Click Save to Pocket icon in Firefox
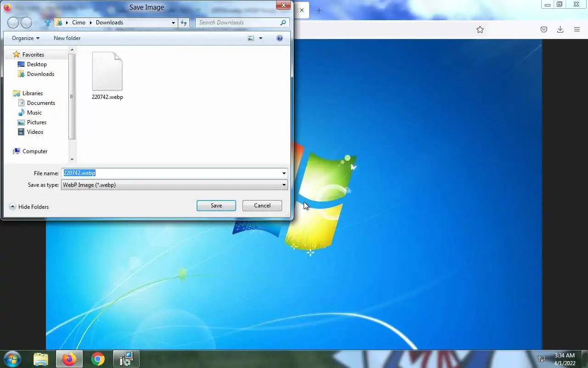This screenshot has width=588, height=368. [x=544, y=29]
